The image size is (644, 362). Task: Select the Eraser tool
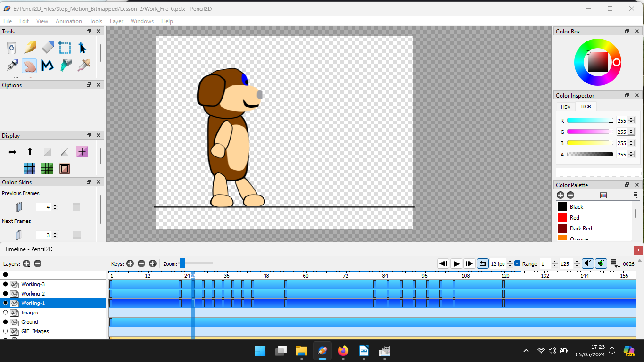[48, 48]
